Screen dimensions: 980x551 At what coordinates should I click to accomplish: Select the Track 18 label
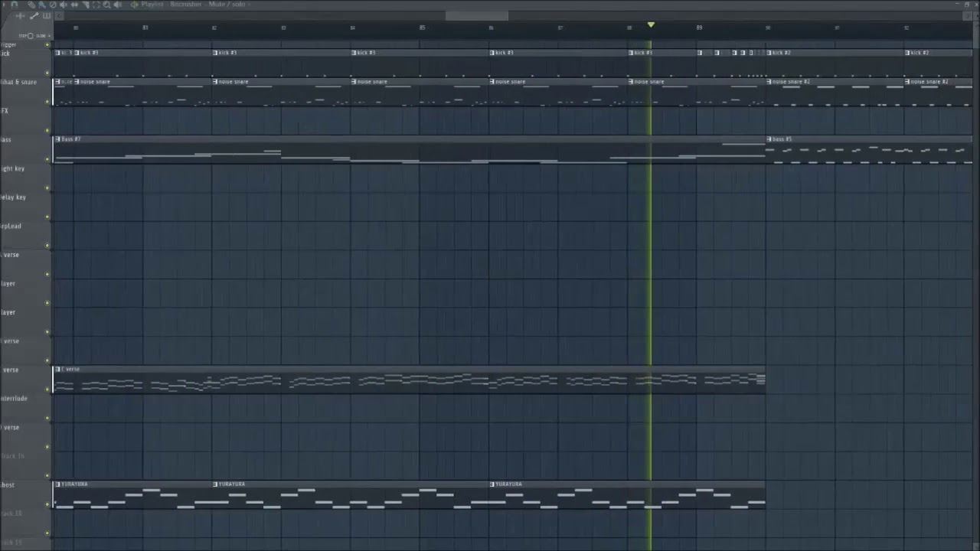pyautogui.click(x=11, y=514)
